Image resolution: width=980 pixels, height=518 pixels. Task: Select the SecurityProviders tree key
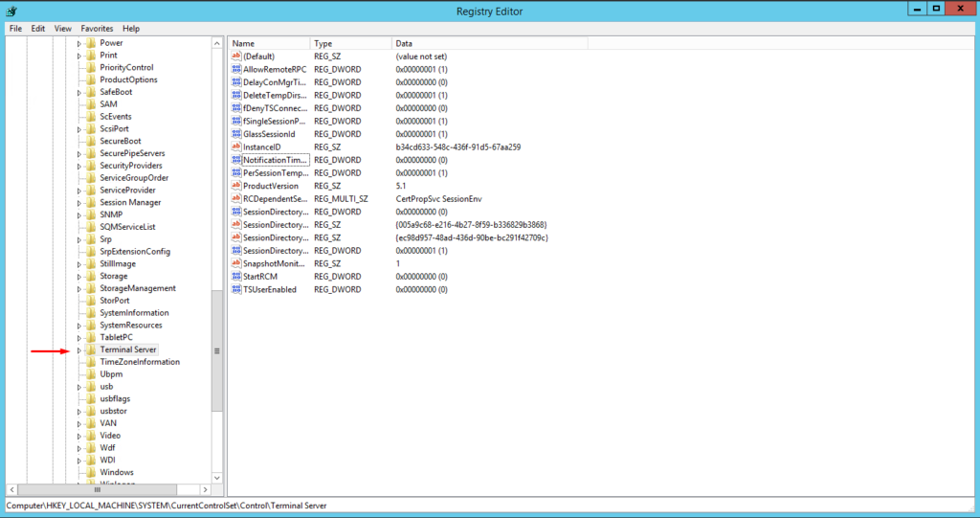[x=130, y=166]
